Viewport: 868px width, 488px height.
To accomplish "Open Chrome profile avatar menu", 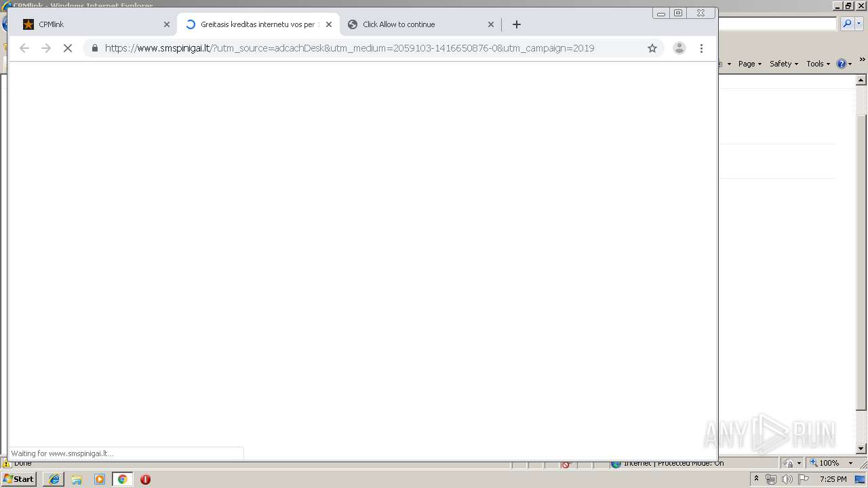I will click(679, 48).
